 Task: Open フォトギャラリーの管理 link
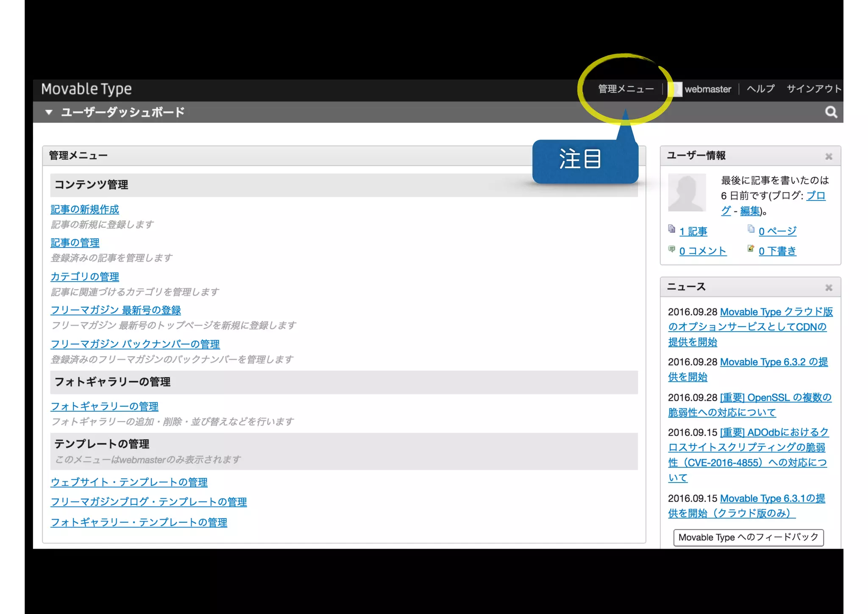tap(104, 407)
